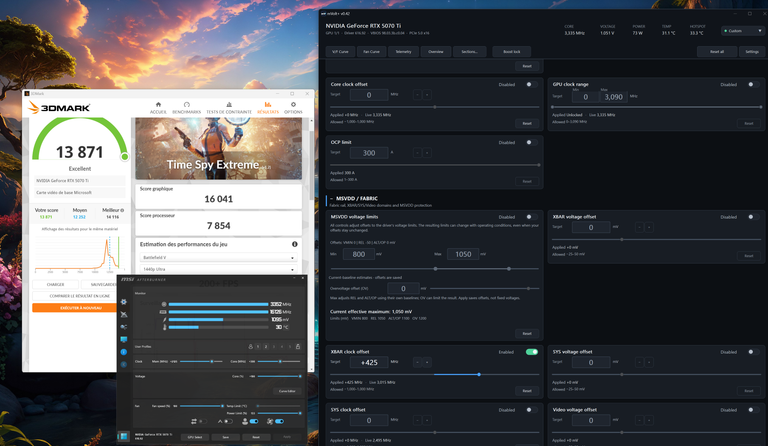Image resolution: width=768 pixels, height=446 pixels.
Task: Click OCP limit target field
Action: coord(369,153)
